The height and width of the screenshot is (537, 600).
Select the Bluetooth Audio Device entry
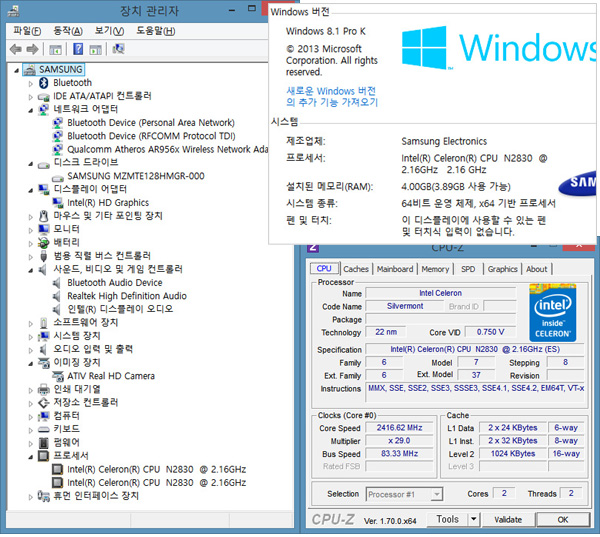tap(115, 283)
